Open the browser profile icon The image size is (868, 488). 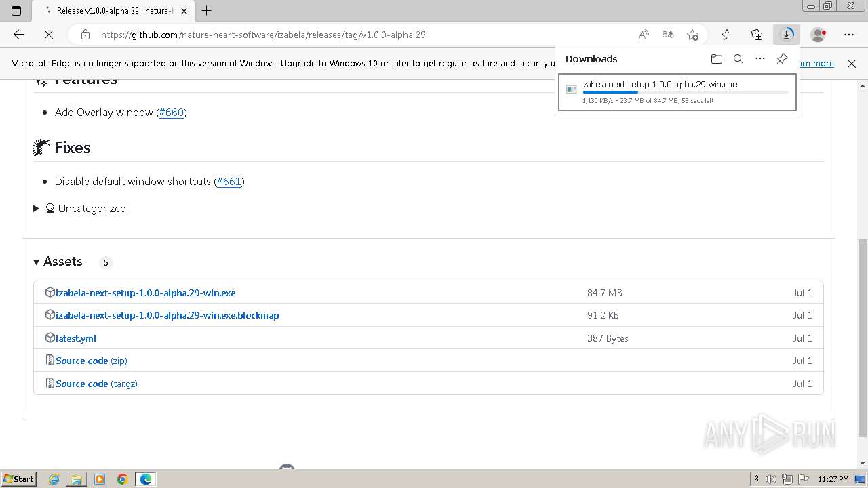818,35
